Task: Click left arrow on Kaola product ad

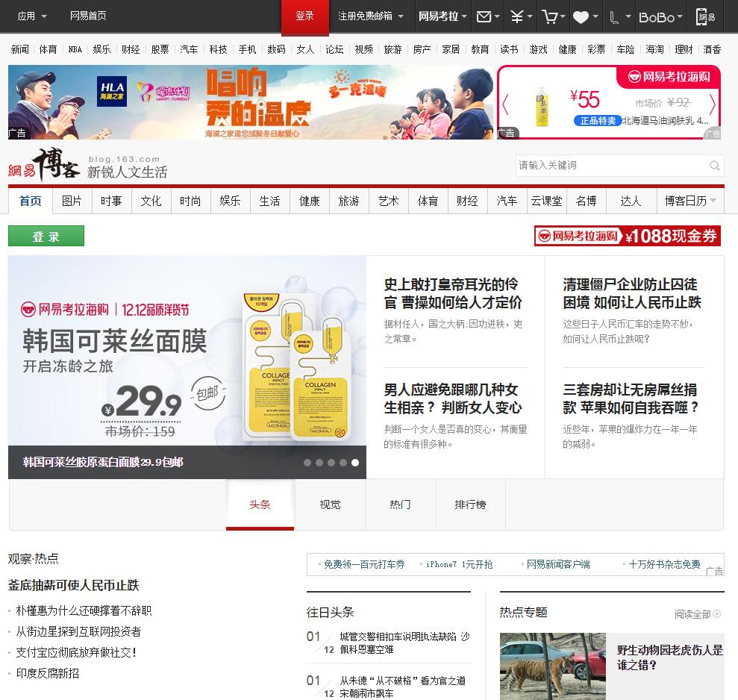Action: [505, 104]
